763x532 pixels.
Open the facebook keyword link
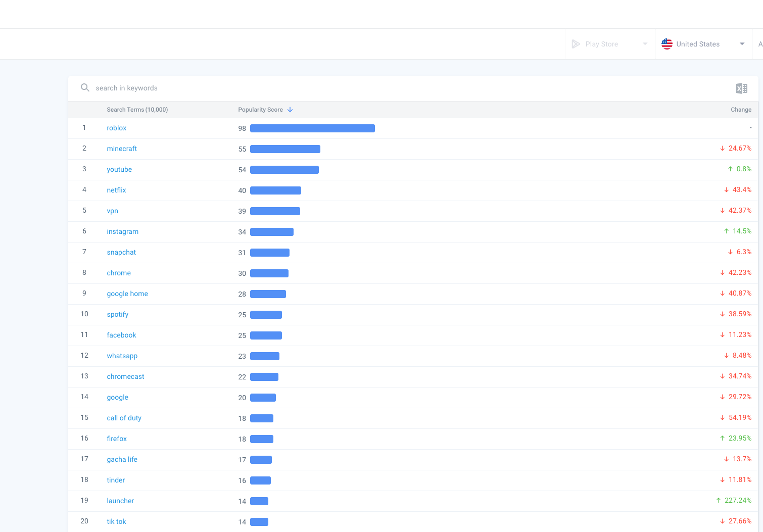[121, 335]
